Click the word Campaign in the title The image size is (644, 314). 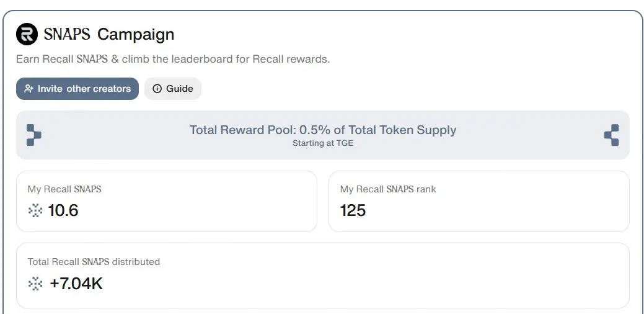[x=136, y=35]
